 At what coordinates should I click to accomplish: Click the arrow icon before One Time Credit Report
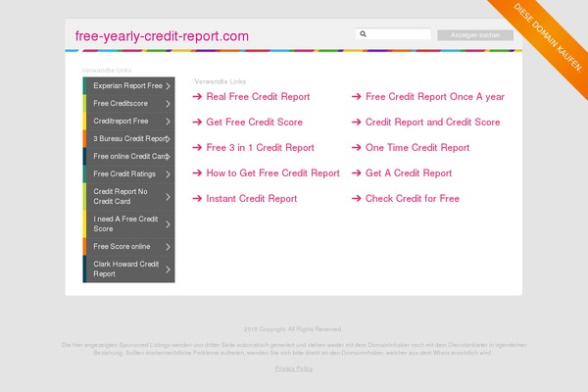pyautogui.click(x=357, y=148)
